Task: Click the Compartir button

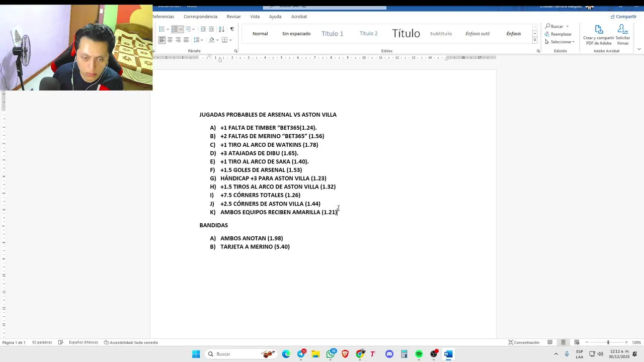Action: coord(623,17)
